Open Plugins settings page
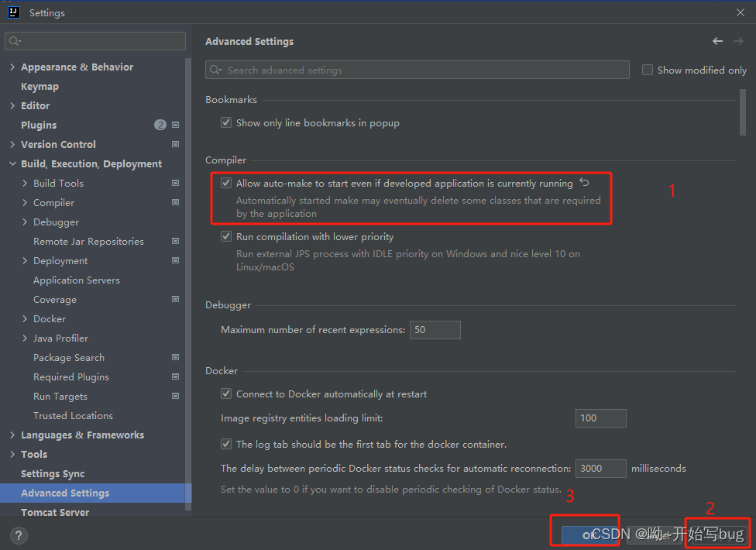756x550 pixels. [x=39, y=125]
